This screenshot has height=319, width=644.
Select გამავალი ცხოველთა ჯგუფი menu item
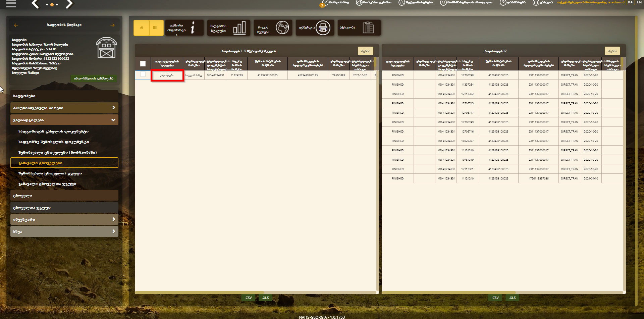[x=47, y=184]
